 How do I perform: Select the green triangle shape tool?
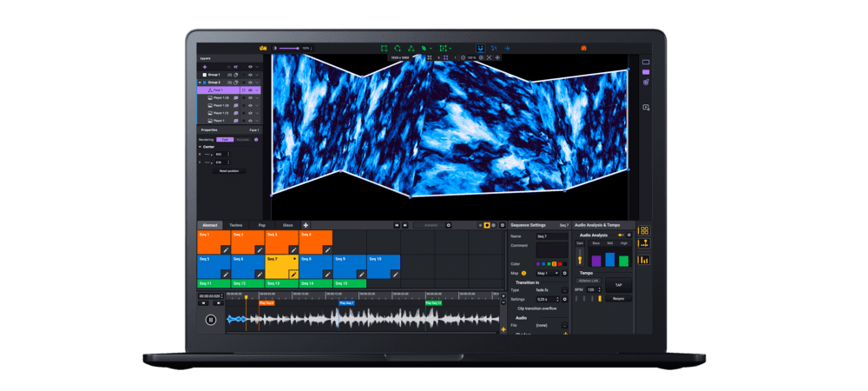411,49
